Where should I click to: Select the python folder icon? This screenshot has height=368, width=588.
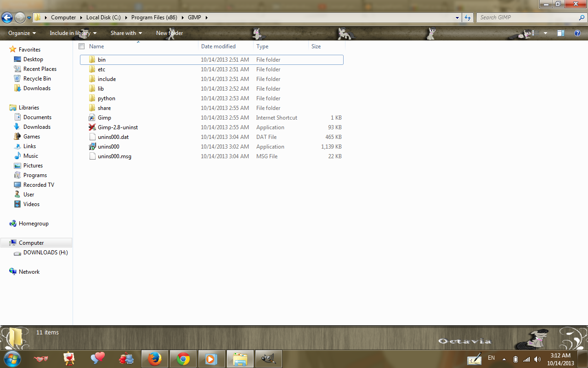[x=92, y=98]
